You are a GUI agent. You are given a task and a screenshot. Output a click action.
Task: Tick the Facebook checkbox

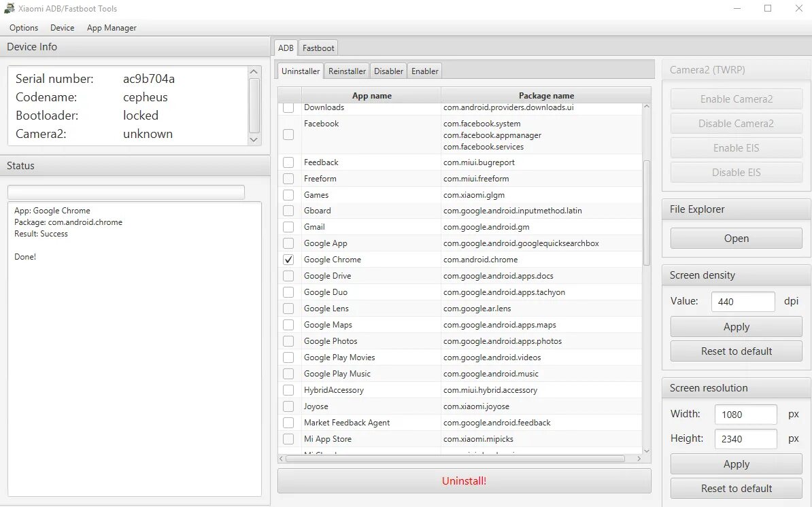[288, 135]
